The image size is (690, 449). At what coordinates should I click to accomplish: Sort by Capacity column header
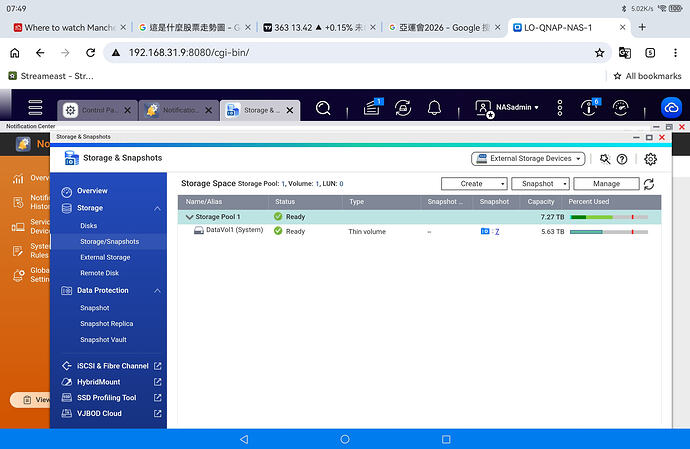[x=541, y=202]
